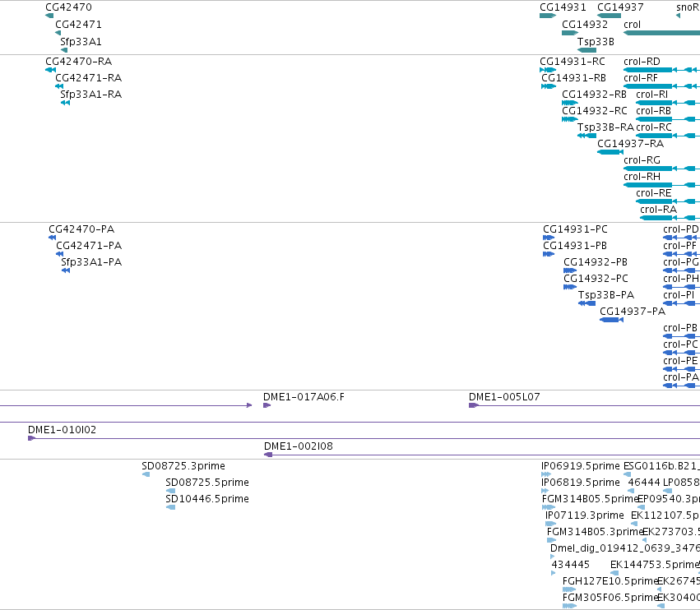This screenshot has width=700, height=610.
Task: Select the crol-PA protein
Action: coord(681,378)
